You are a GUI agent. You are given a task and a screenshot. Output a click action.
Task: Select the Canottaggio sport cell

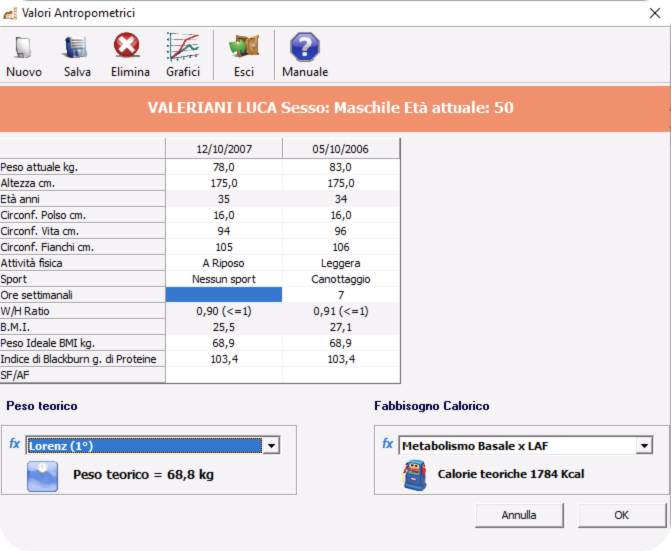tap(341, 279)
